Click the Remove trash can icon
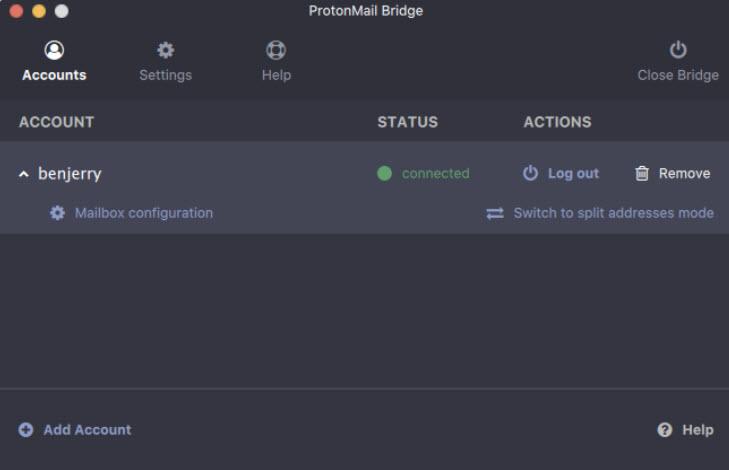 (642, 173)
